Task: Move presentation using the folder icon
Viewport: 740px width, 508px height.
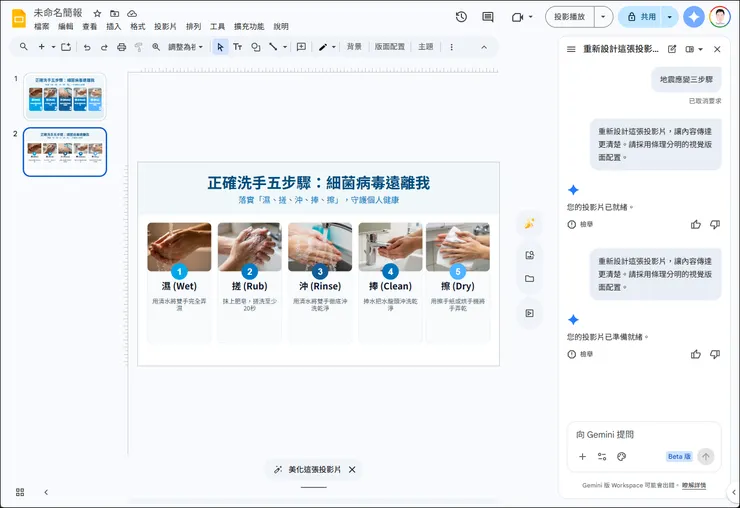Action: point(115,13)
